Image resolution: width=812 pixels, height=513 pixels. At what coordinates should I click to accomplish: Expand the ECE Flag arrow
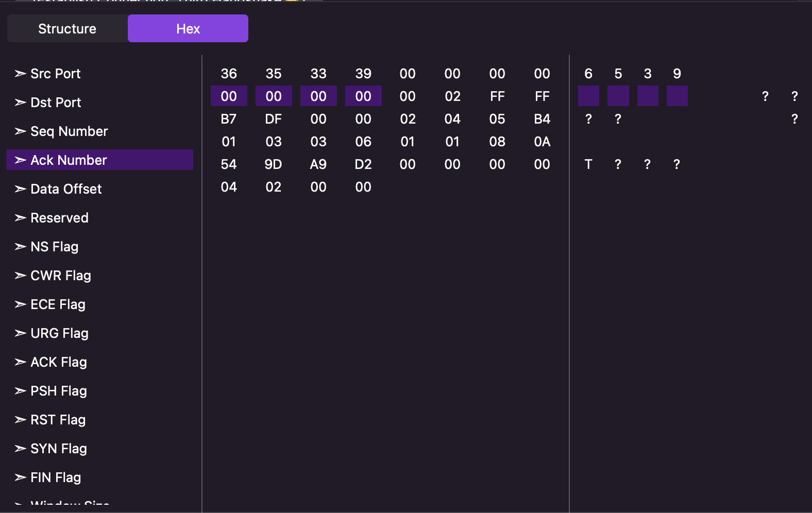click(x=21, y=304)
